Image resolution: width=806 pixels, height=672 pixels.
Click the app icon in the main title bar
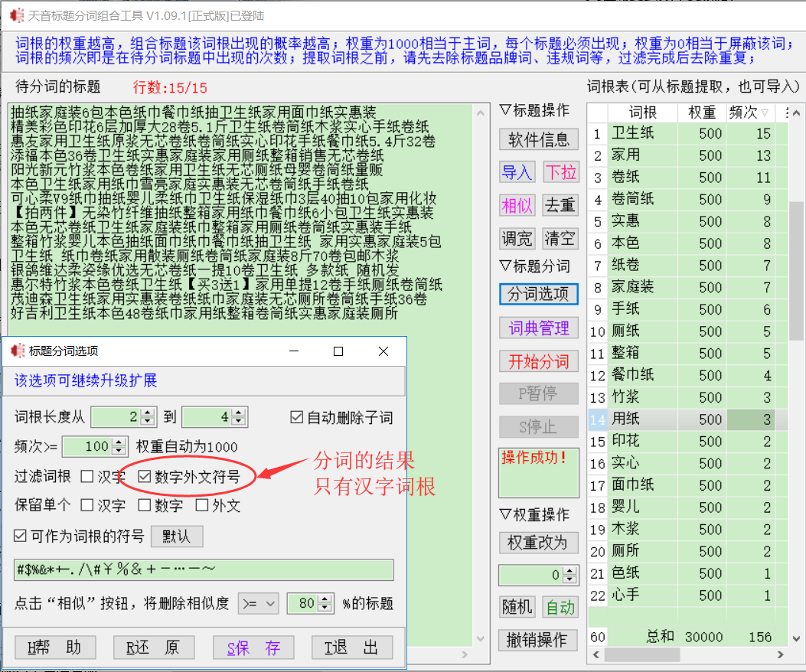(15, 13)
